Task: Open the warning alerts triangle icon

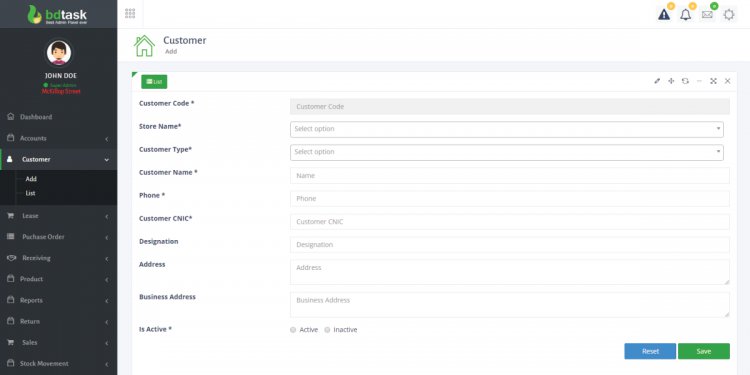Action: click(664, 14)
